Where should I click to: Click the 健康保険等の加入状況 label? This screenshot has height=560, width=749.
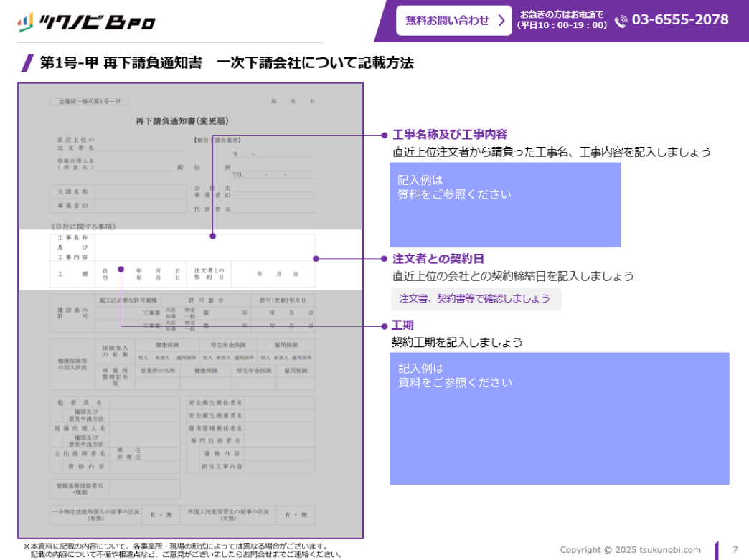[72, 364]
